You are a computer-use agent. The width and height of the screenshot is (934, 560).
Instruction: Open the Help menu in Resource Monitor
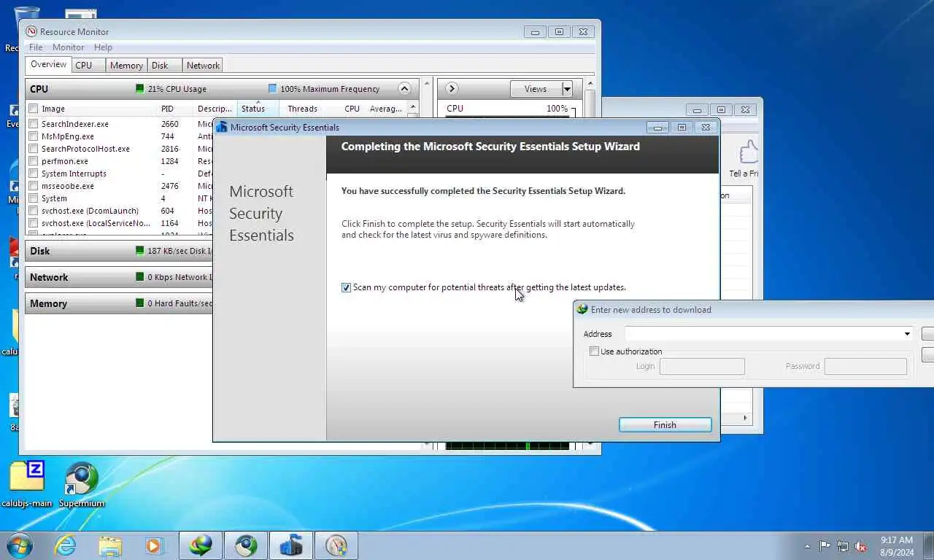tap(103, 47)
